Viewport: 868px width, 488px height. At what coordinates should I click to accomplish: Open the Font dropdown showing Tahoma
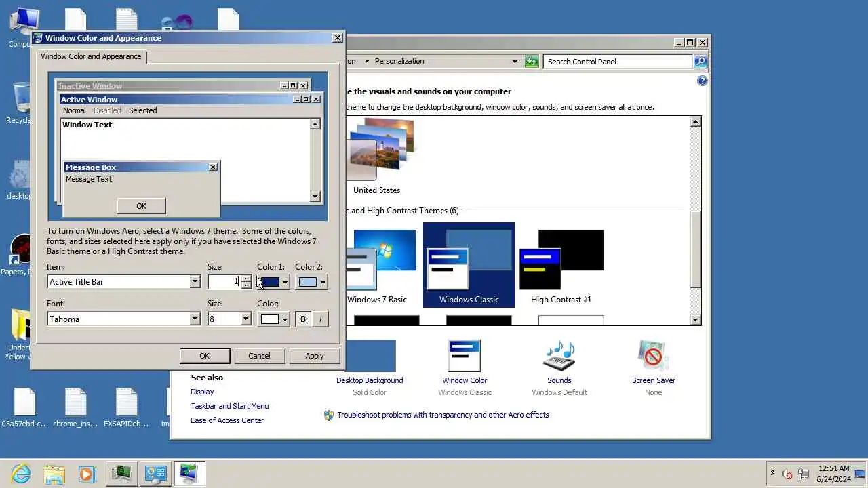point(195,319)
